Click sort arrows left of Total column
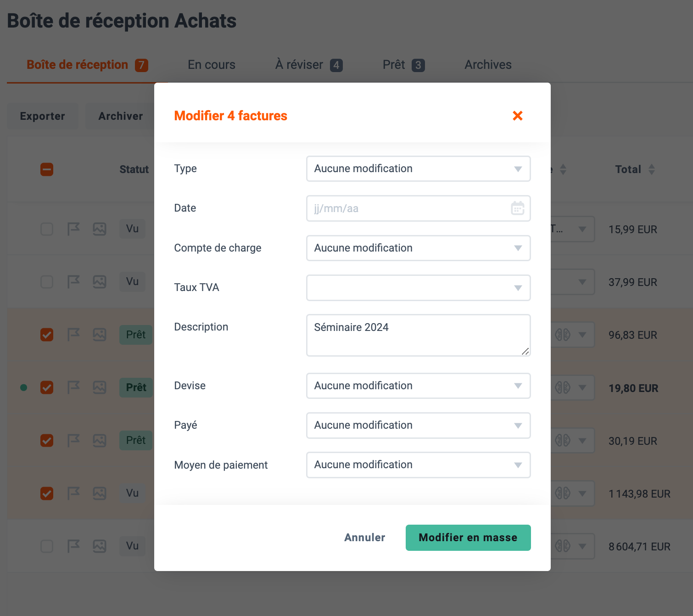The image size is (693, 616). 563,169
